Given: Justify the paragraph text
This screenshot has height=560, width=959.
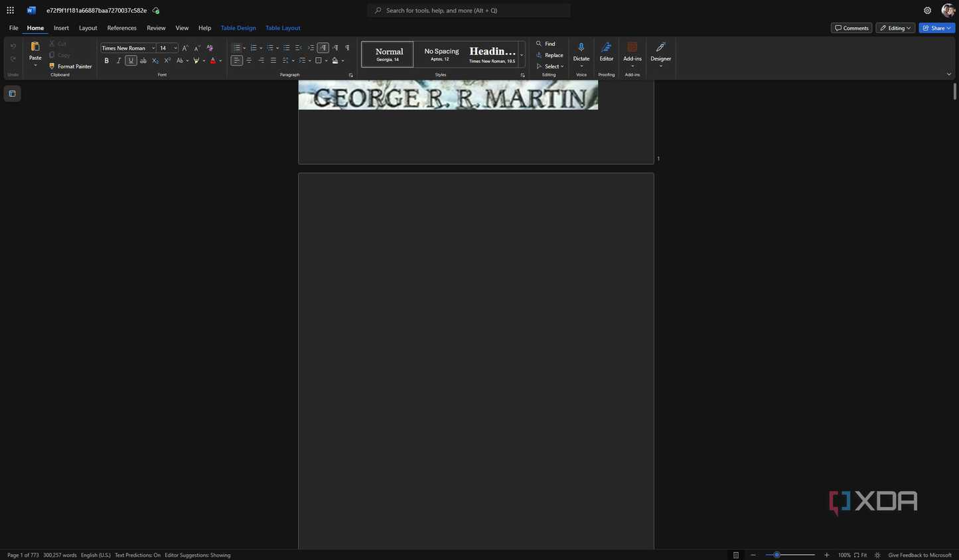Looking at the screenshot, I should pyautogui.click(x=273, y=60).
